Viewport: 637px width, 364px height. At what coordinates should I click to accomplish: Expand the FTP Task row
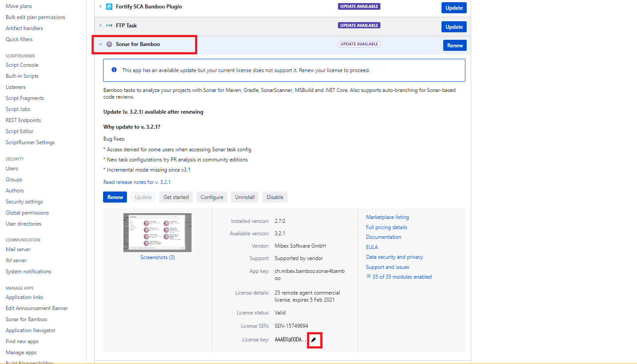(x=100, y=26)
